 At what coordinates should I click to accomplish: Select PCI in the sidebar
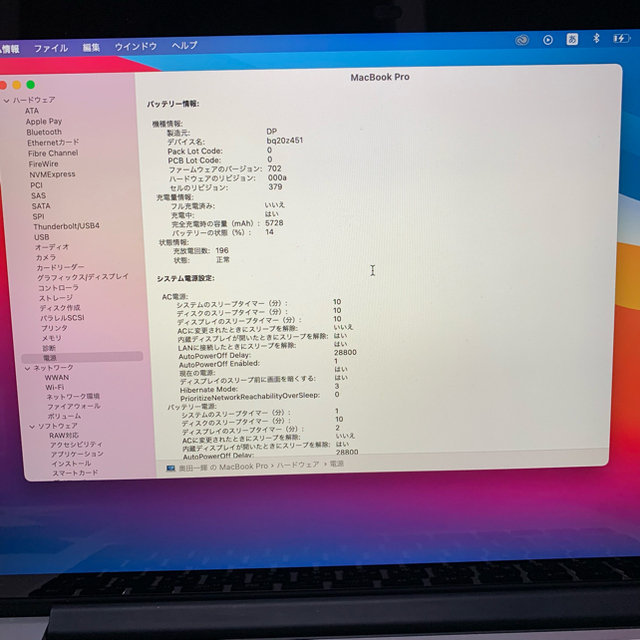tap(36, 185)
